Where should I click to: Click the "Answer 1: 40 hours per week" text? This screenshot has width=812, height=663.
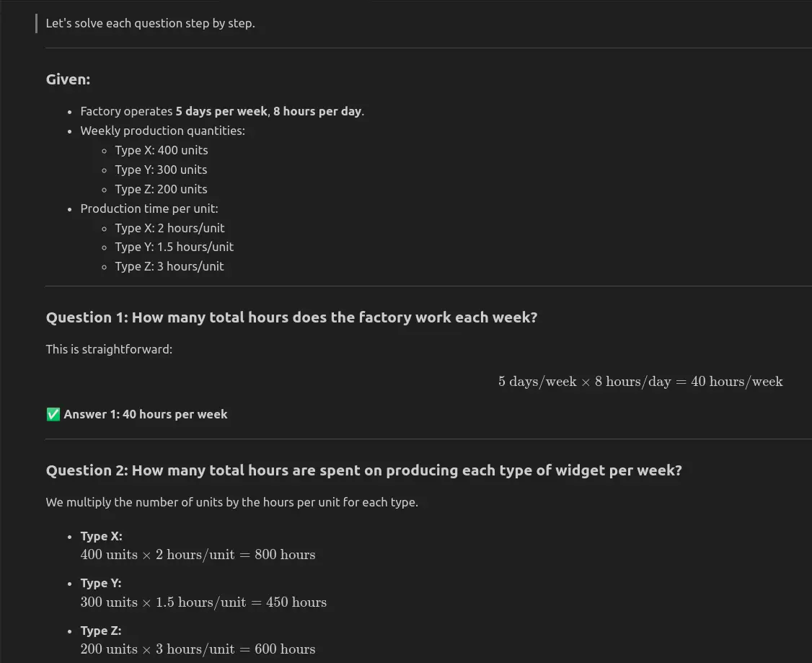point(146,414)
